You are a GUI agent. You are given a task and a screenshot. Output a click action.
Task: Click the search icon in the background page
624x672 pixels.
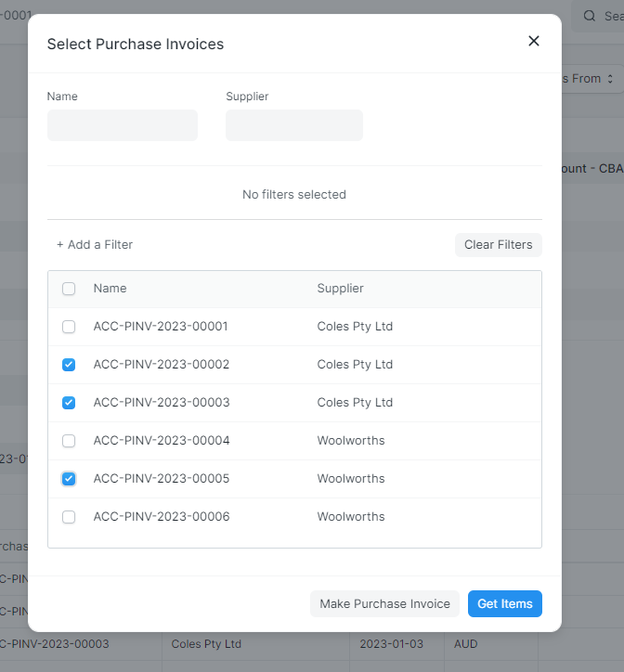click(x=590, y=16)
